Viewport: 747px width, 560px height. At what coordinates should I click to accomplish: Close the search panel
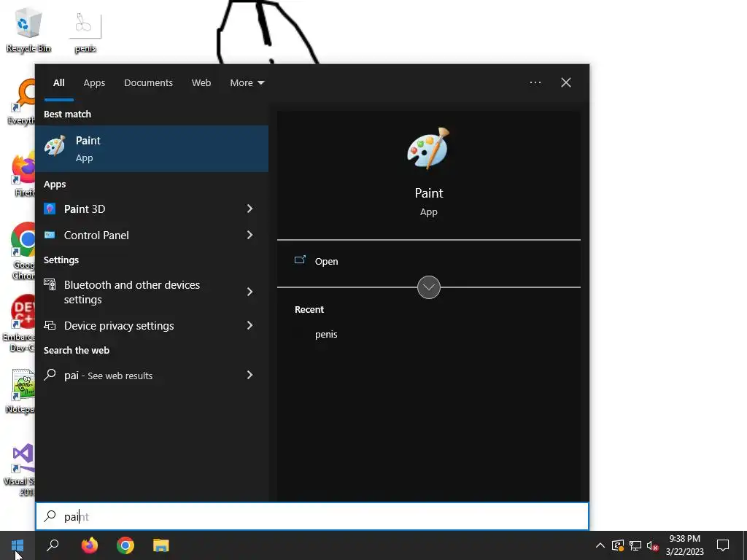click(565, 82)
